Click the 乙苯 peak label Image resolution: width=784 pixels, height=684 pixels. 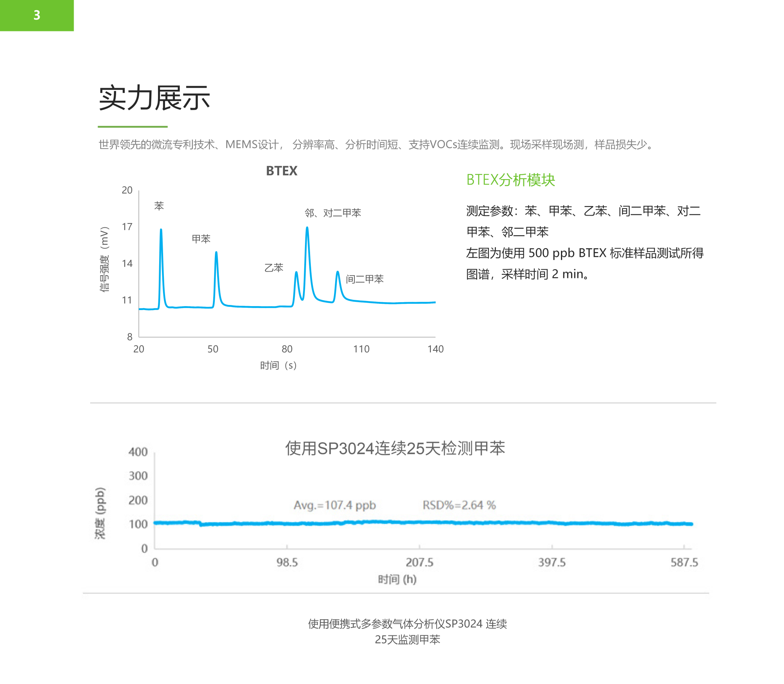point(274,268)
